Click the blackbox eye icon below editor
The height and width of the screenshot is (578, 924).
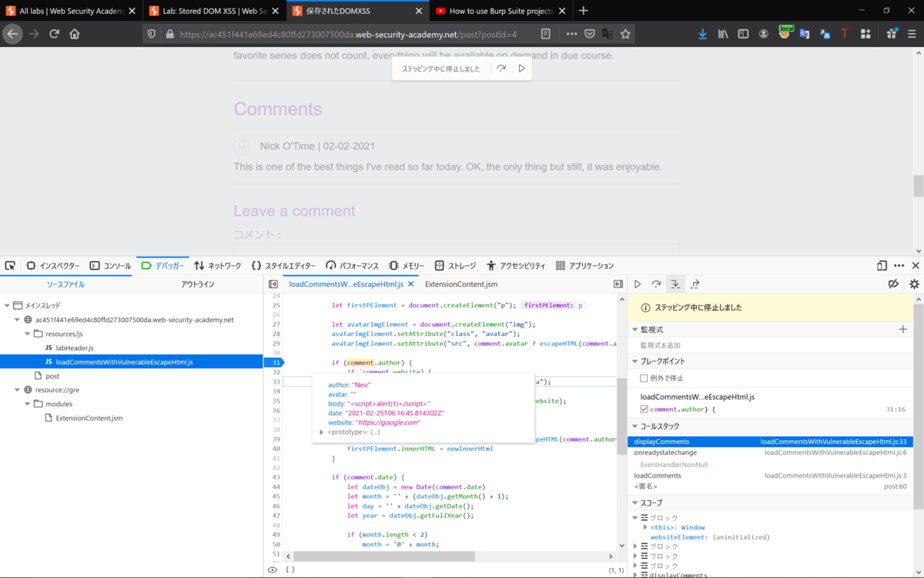tap(272, 570)
